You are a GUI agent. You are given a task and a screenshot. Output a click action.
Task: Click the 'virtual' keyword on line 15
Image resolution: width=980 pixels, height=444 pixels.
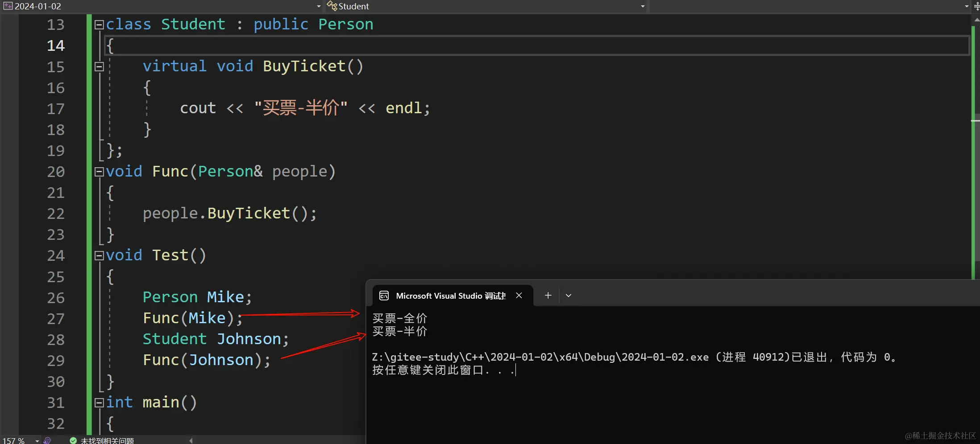tap(174, 66)
